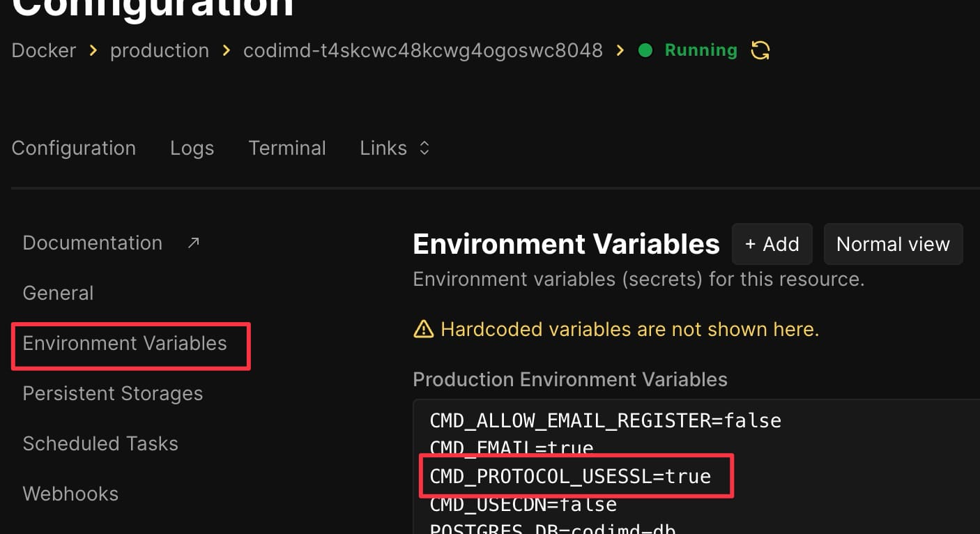Click the yellow warning triangle icon

pos(423,329)
